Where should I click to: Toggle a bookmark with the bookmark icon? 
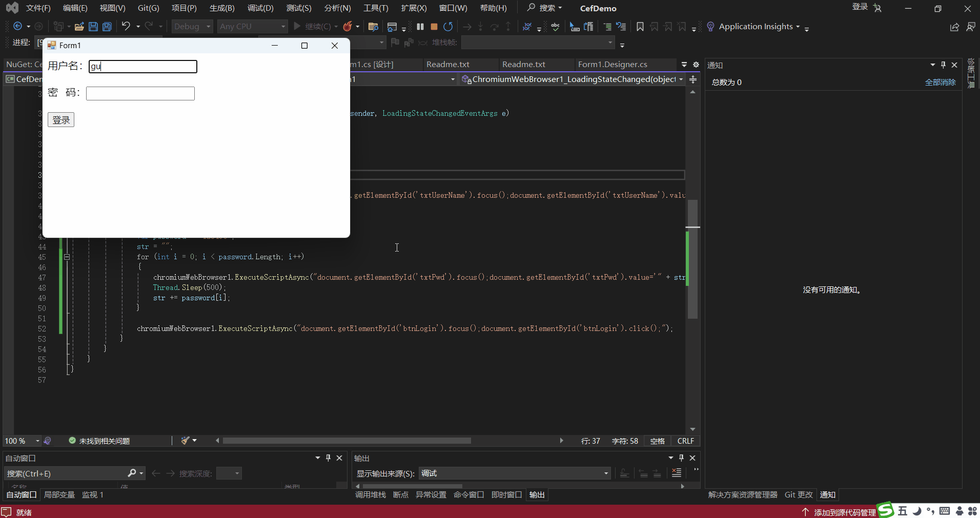coord(640,26)
